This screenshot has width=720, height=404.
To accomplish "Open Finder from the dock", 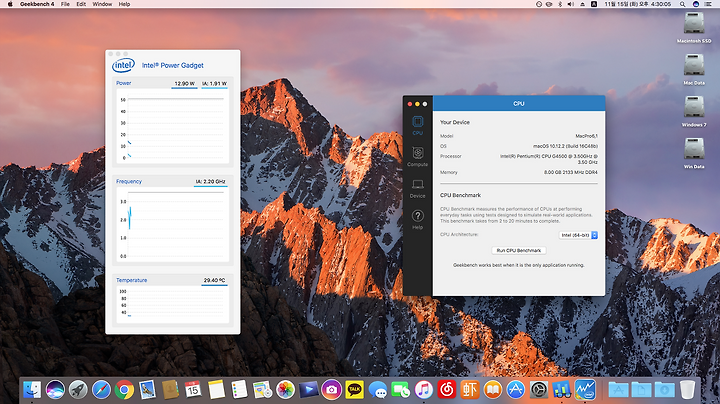I will (x=32, y=390).
